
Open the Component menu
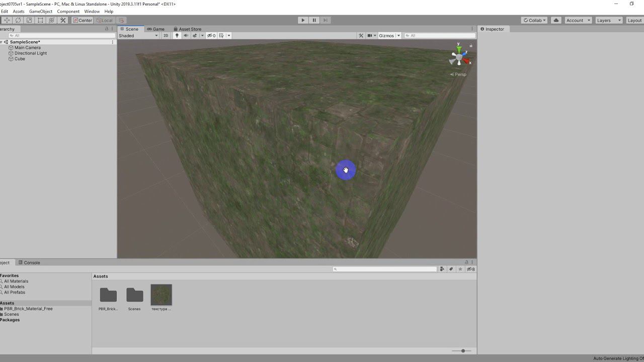click(68, 11)
